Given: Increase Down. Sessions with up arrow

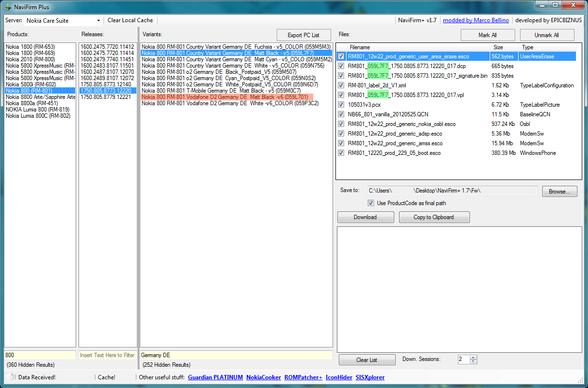Looking at the screenshot, I should tap(473, 358).
